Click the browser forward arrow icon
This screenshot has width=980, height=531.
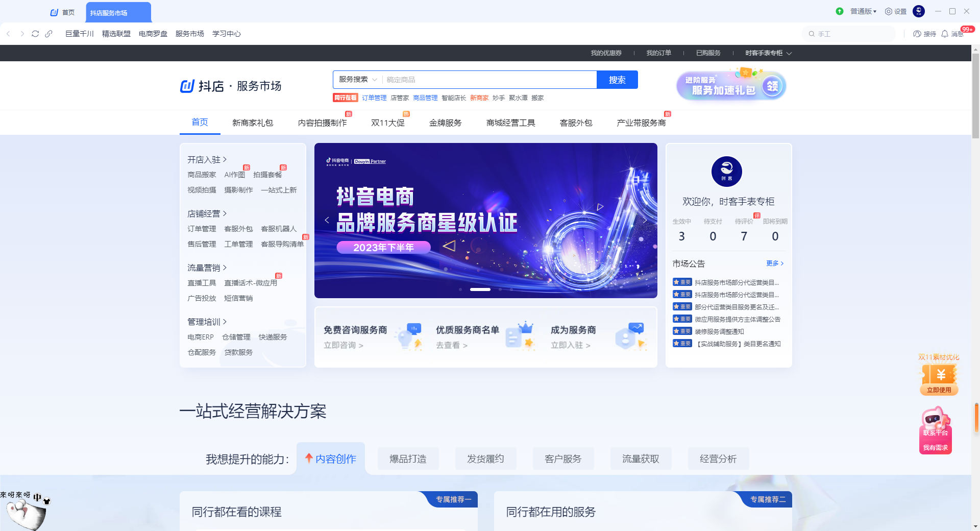pos(22,34)
